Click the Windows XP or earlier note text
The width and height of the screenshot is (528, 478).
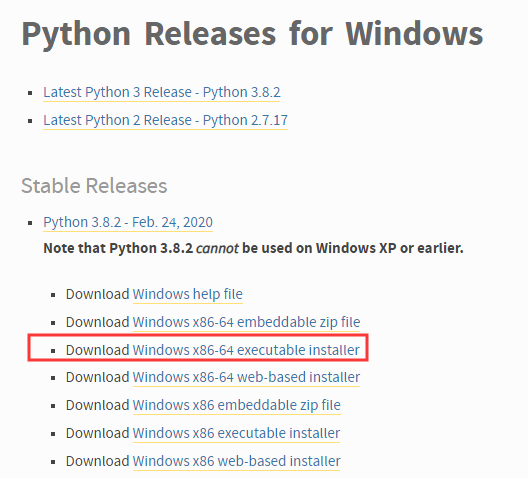point(390,248)
